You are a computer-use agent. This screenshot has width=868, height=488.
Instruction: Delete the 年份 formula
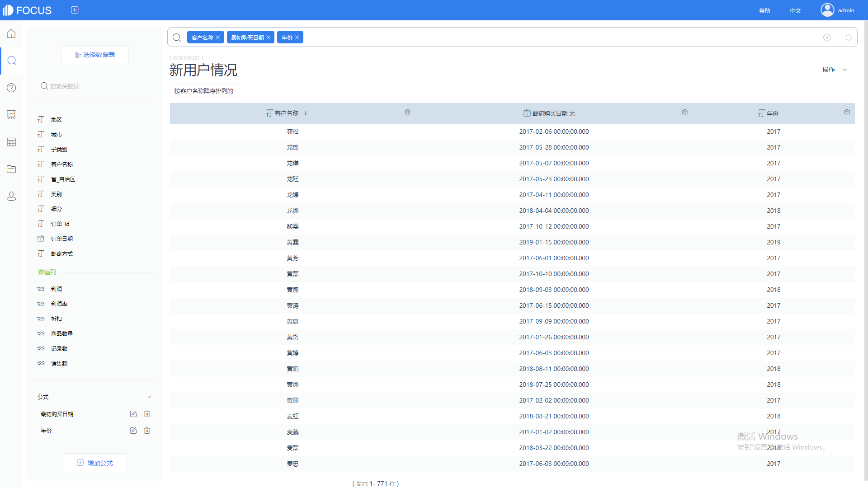tap(147, 431)
